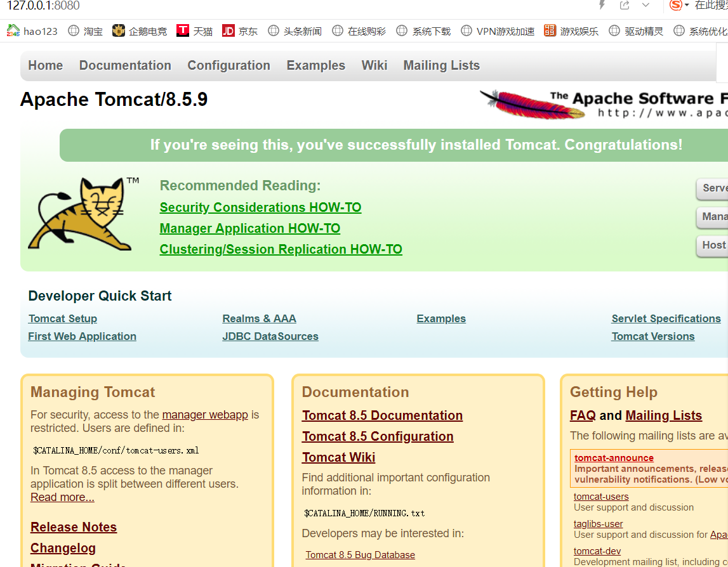Screen dimensions: 728x567
Task: Open JDBC DataSources link
Action: 270,336
